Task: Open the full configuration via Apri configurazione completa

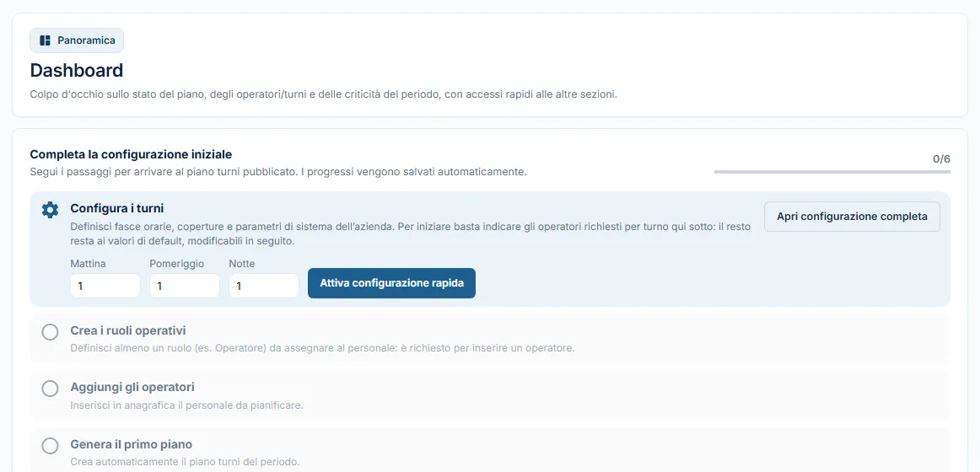Action: [852, 217]
